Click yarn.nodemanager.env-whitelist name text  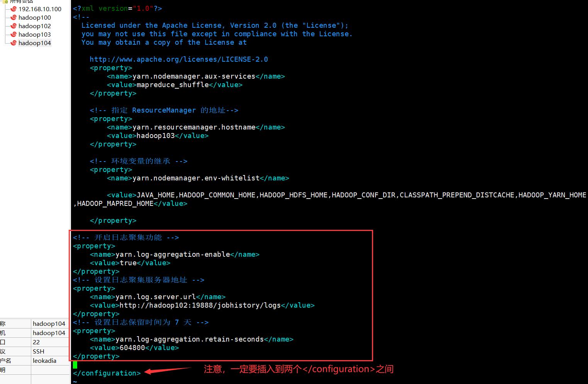196,178
